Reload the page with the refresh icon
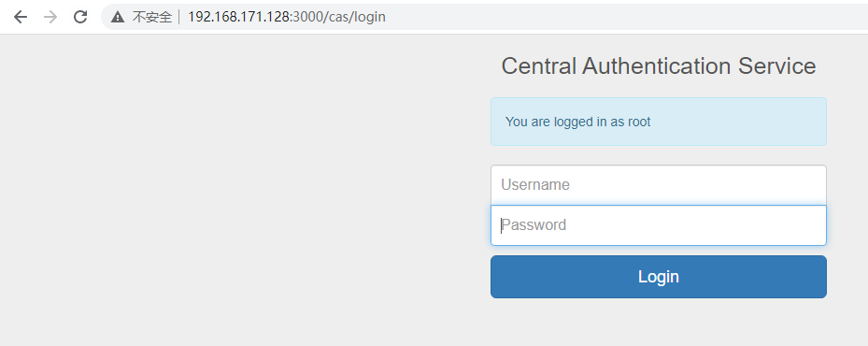 point(81,17)
